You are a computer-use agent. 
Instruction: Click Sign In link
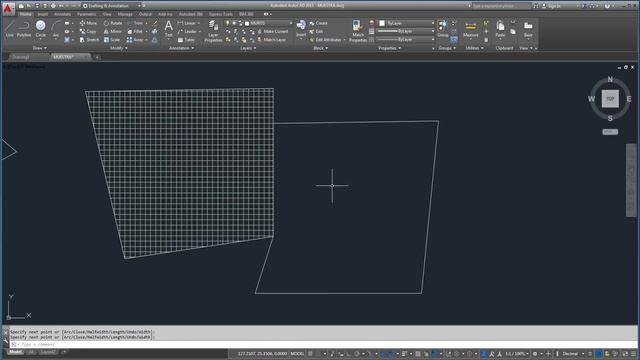(551, 6)
